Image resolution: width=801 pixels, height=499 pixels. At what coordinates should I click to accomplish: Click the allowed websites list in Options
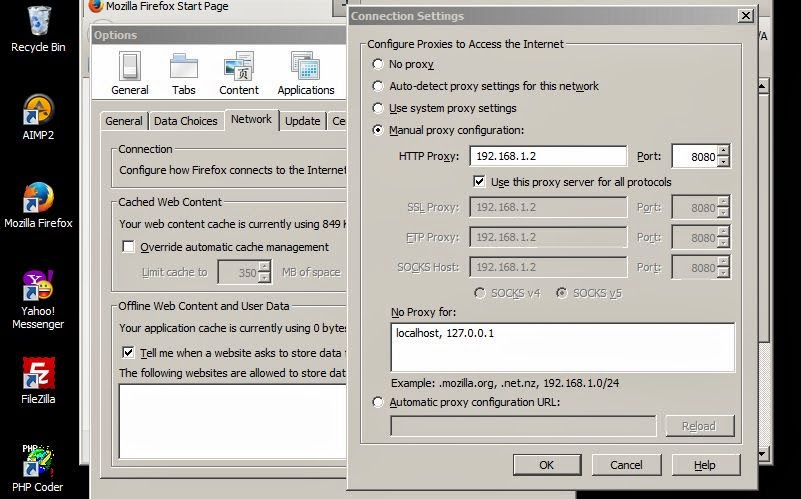point(233,421)
